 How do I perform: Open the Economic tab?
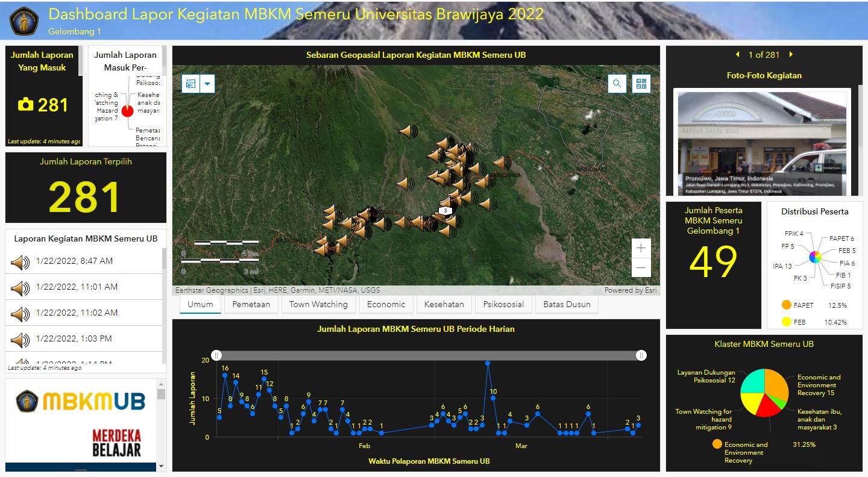pyautogui.click(x=386, y=304)
